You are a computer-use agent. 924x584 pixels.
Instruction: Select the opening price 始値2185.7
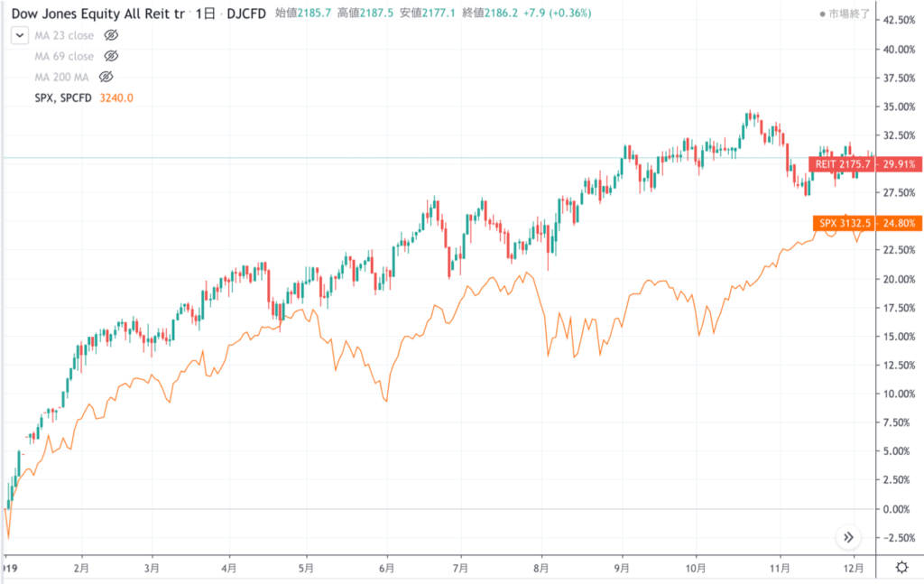[303, 13]
